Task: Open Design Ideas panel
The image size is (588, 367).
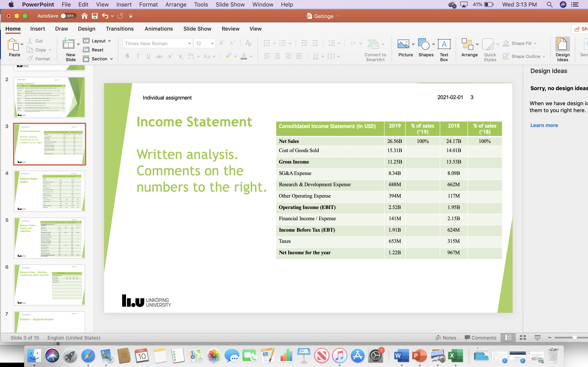Action: (562, 49)
